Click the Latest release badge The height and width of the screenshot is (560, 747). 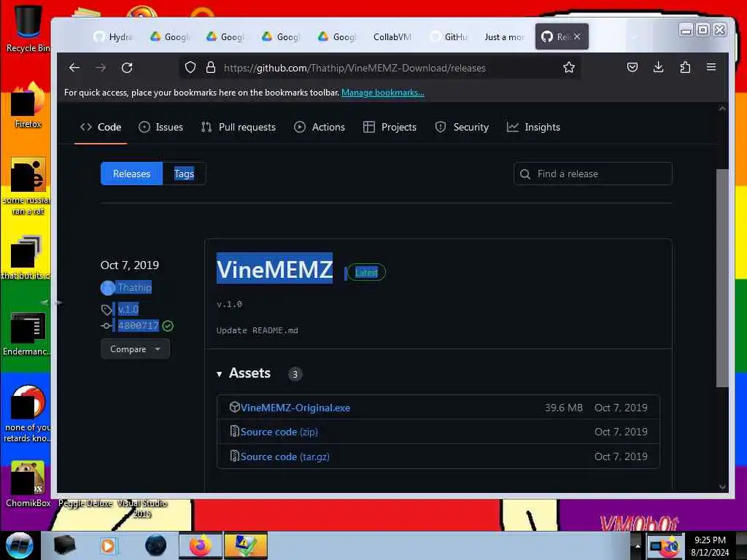[366, 273]
